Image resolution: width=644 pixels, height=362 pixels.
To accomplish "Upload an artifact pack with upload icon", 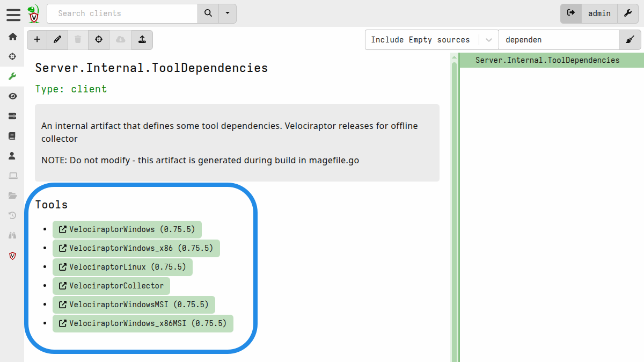I will coord(142,40).
